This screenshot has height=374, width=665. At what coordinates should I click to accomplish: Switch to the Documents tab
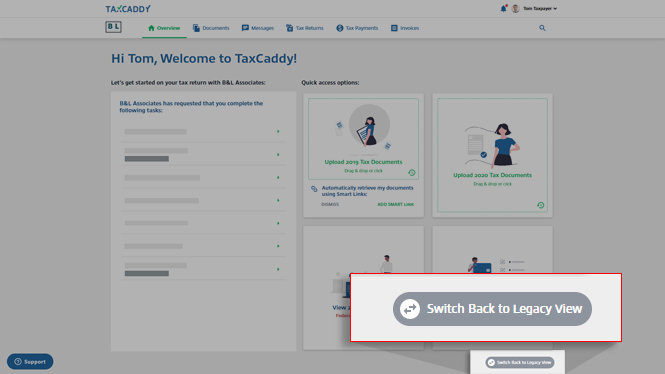pos(211,28)
